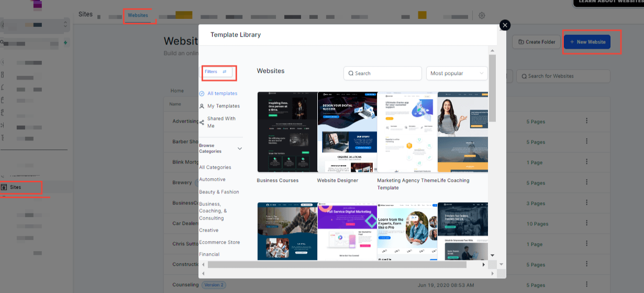The width and height of the screenshot is (644, 293).
Task: Open the Filters toggle icon
Action: point(225,72)
